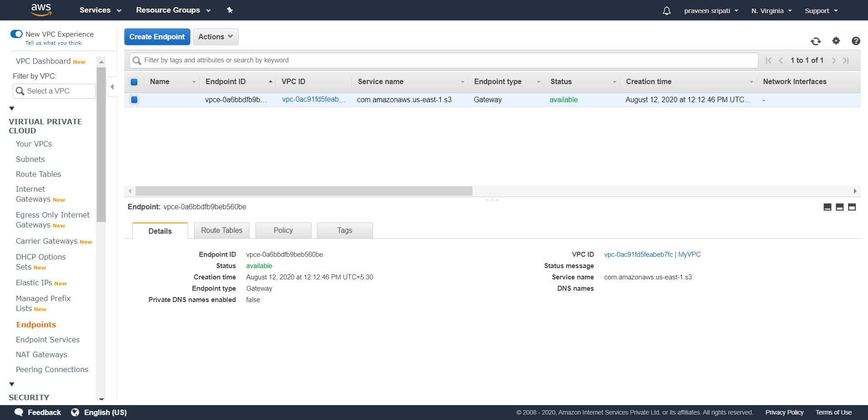Click the Create Endpoint button
This screenshot has height=420, width=868.
[157, 37]
